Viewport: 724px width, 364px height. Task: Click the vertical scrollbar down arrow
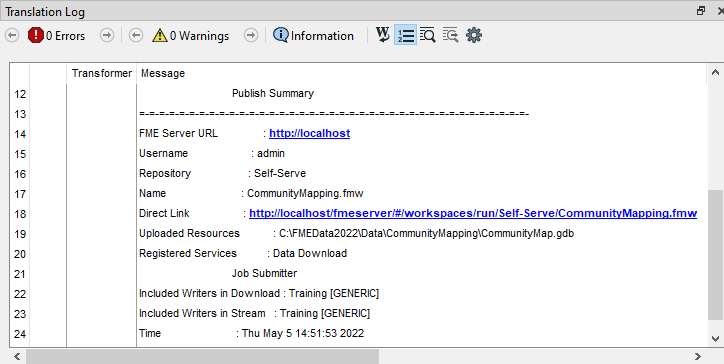click(715, 339)
